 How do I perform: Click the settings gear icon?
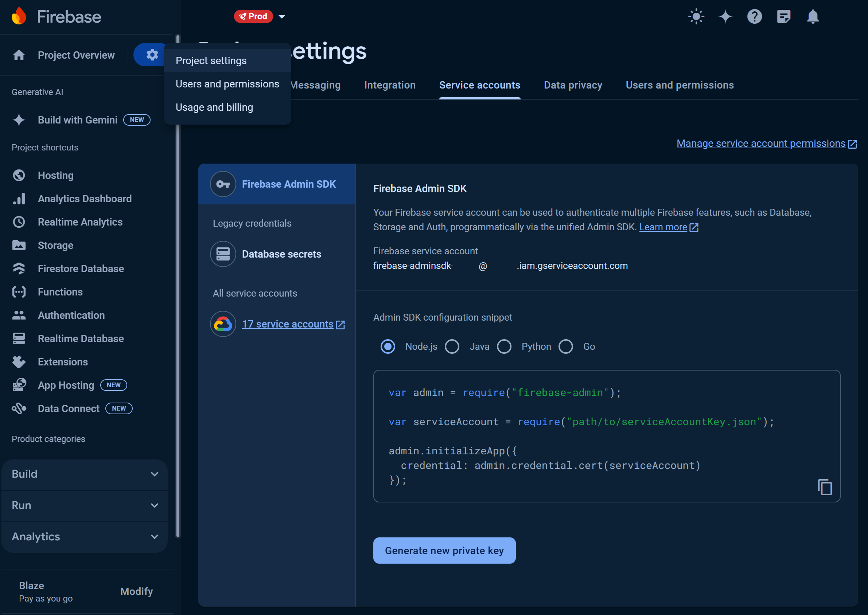pyautogui.click(x=152, y=55)
